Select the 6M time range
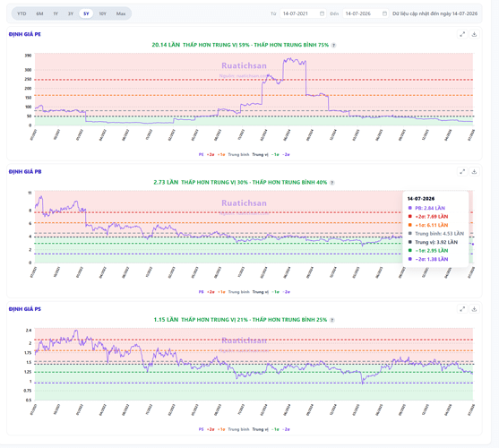Screen dimensions: 499x448 pos(39,13)
